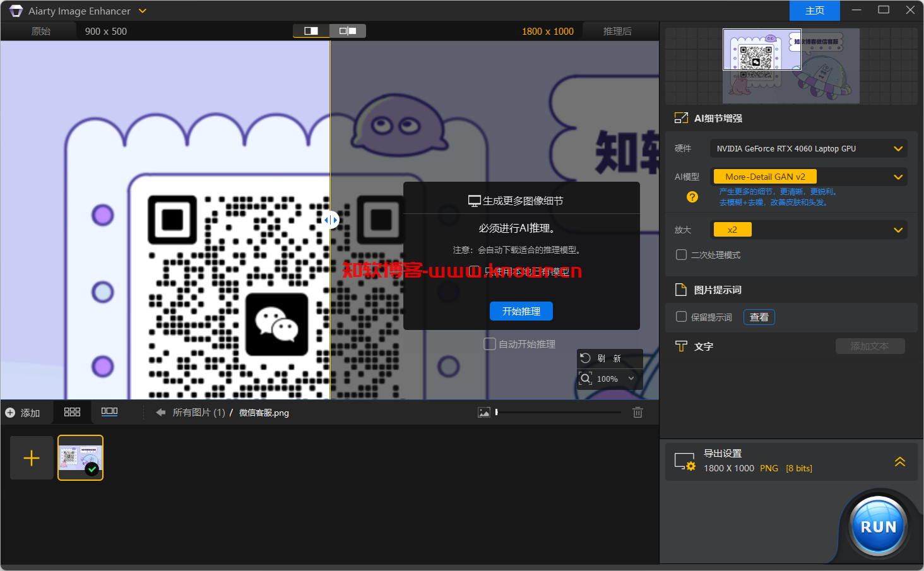Click the 1800 x 1000 output size label
The width and height of the screenshot is (924, 571).
[x=548, y=31]
